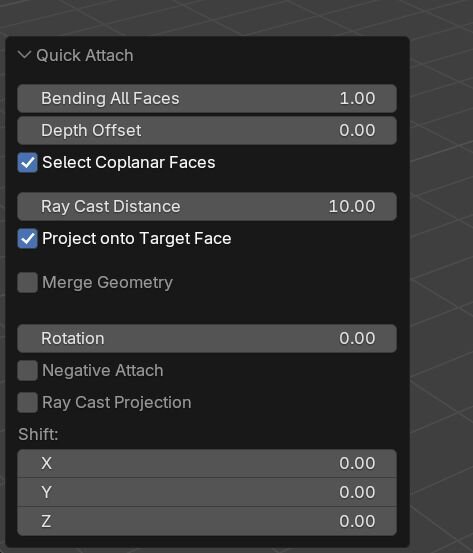473x553 pixels.
Task: Click the Bending All Faces slider field
Action: pos(207,98)
